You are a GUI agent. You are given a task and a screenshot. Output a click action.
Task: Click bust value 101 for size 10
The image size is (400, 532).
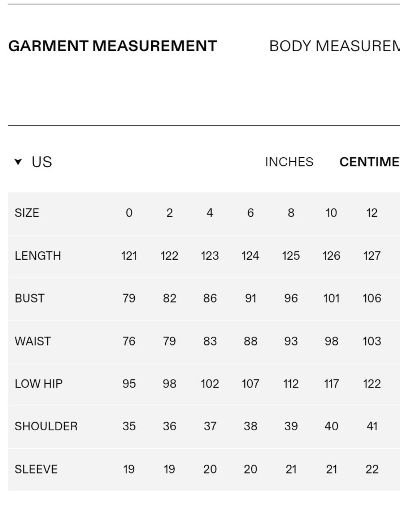point(331,298)
